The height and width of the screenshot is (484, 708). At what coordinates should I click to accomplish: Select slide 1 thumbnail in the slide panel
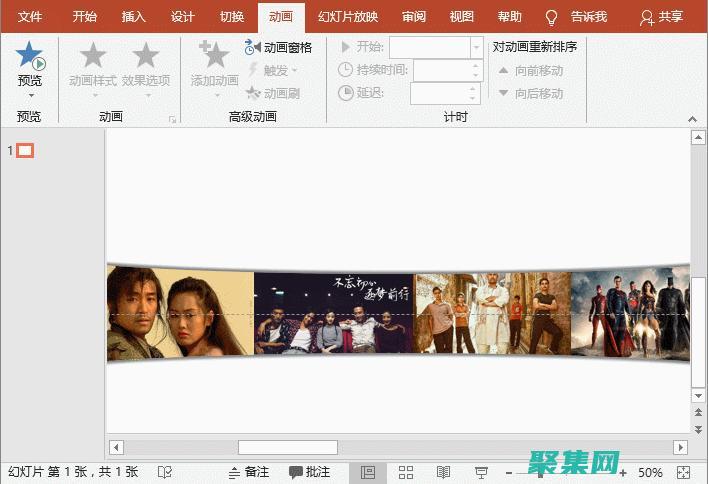point(26,151)
